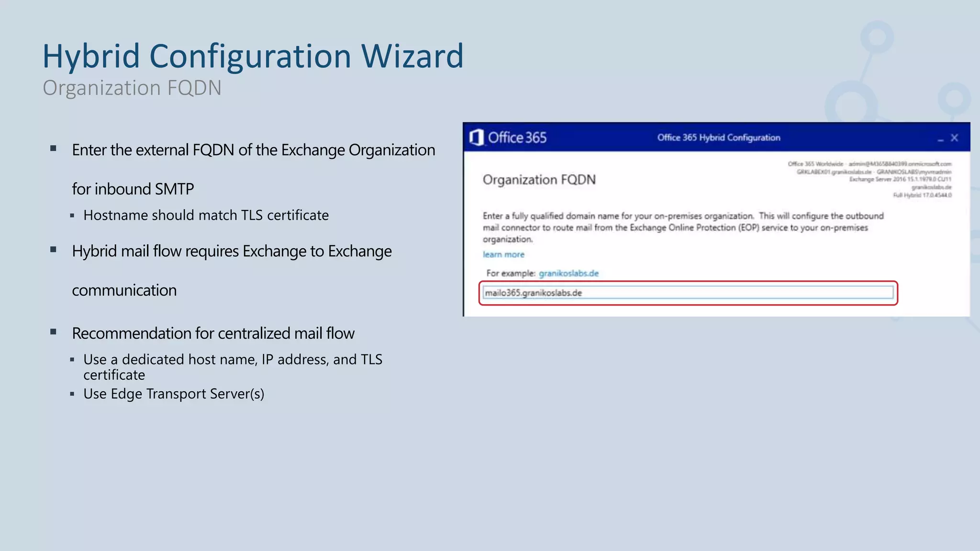Click 'Hostname should match TLS certificate' bullet
The height and width of the screenshot is (551, 980).
pyautogui.click(x=206, y=215)
